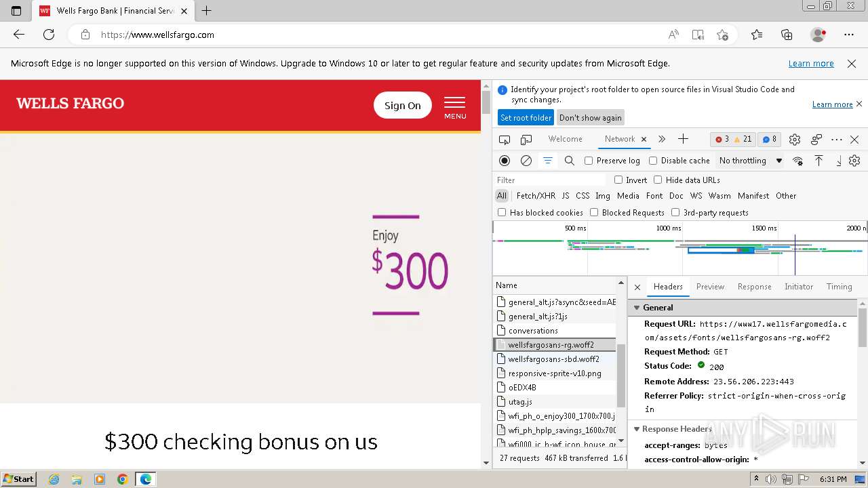Enable Preserve log checkbox
The height and width of the screenshot is (488, 868).
[x=589, y=161]
